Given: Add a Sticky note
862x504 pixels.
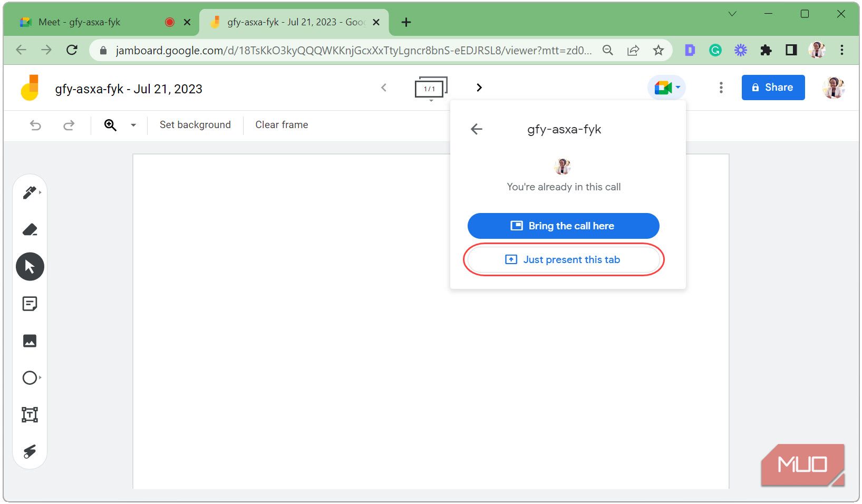Looking at the screenshot, I should point(30,304).
